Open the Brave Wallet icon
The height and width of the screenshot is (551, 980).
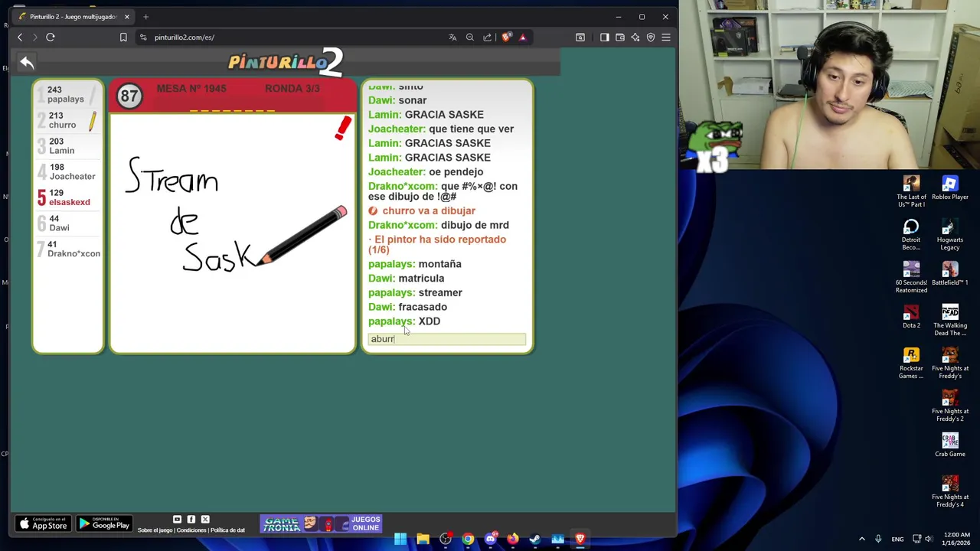620,37
